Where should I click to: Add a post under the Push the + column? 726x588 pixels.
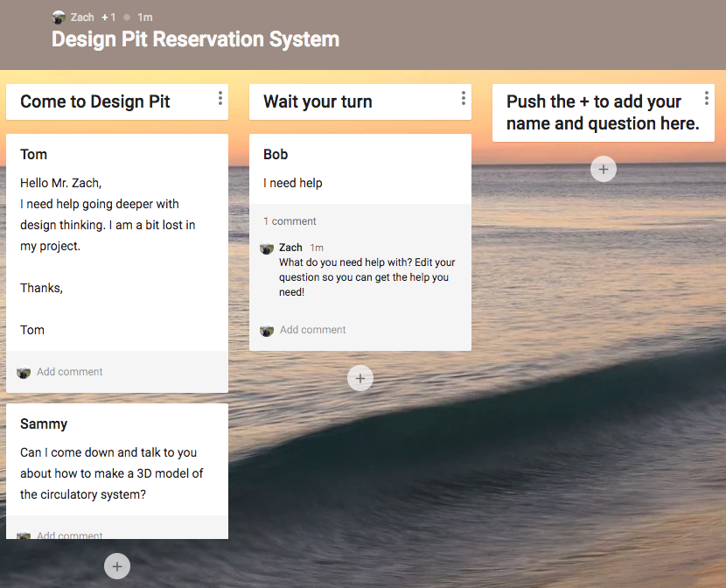pyautogui.click(x=604, y=169)
